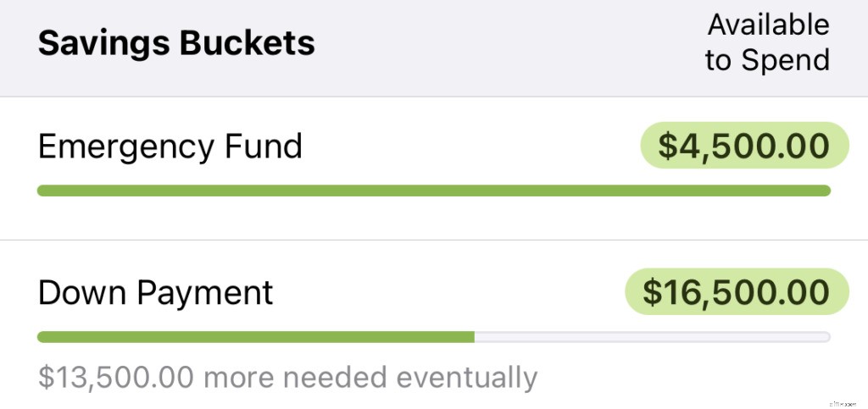
Task: Click right end of Emergency Fund progress bar
Action: click(x=826, y=191)
